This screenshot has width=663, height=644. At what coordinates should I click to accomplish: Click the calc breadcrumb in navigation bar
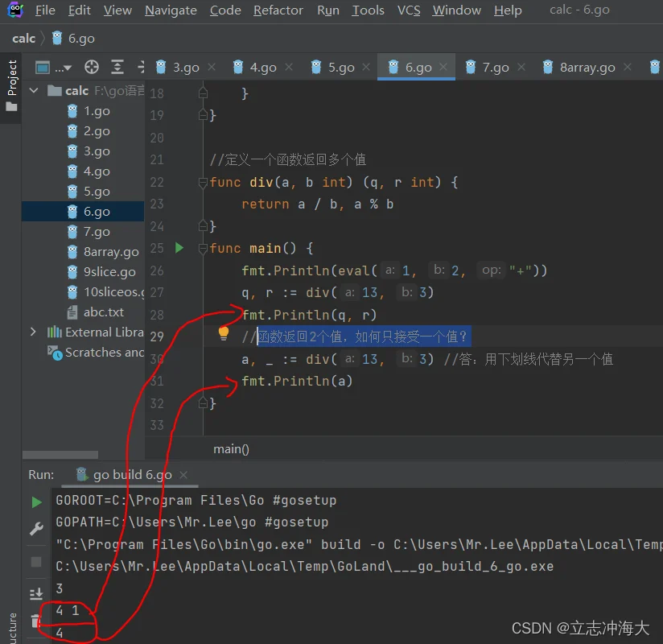tap(23, 39)
